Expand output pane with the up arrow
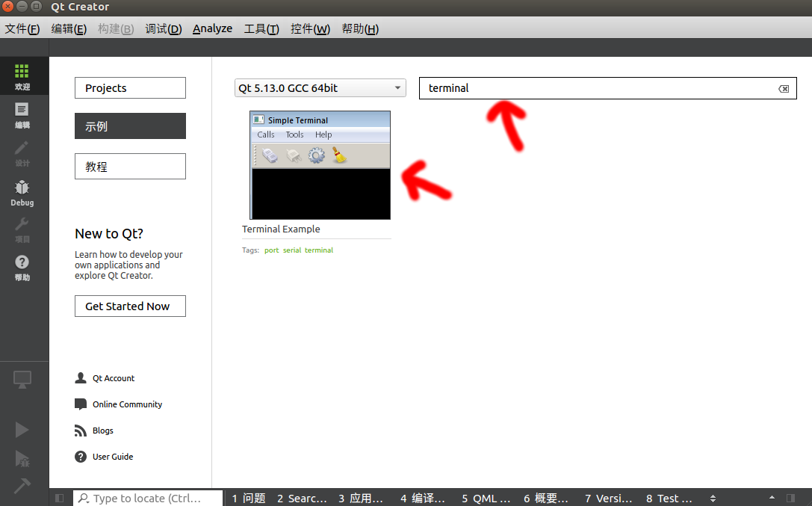 pyautogui.click(x=772, y=498)
